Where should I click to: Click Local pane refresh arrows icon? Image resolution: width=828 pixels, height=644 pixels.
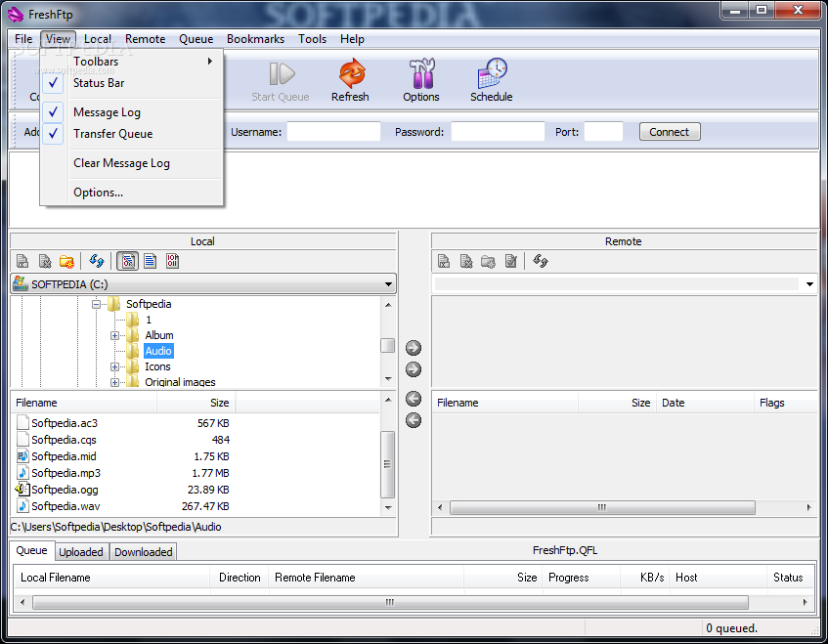(96, 261)
